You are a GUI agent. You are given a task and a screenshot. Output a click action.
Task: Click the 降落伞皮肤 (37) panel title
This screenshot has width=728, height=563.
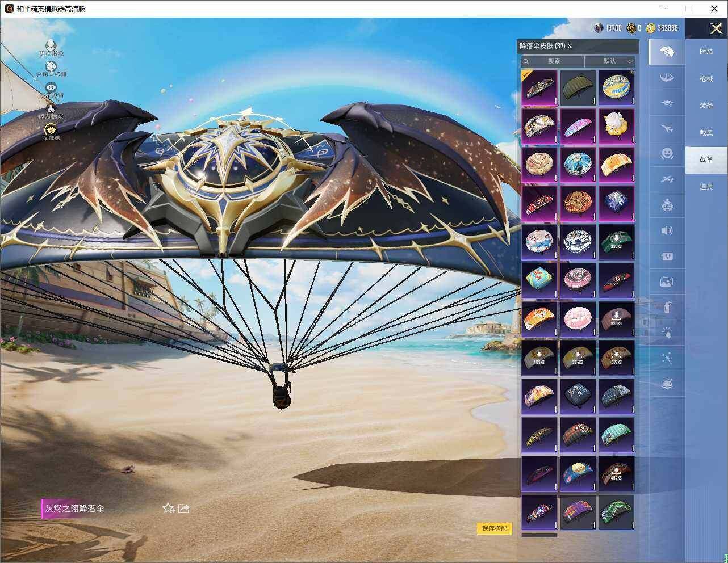click(542, 46)
